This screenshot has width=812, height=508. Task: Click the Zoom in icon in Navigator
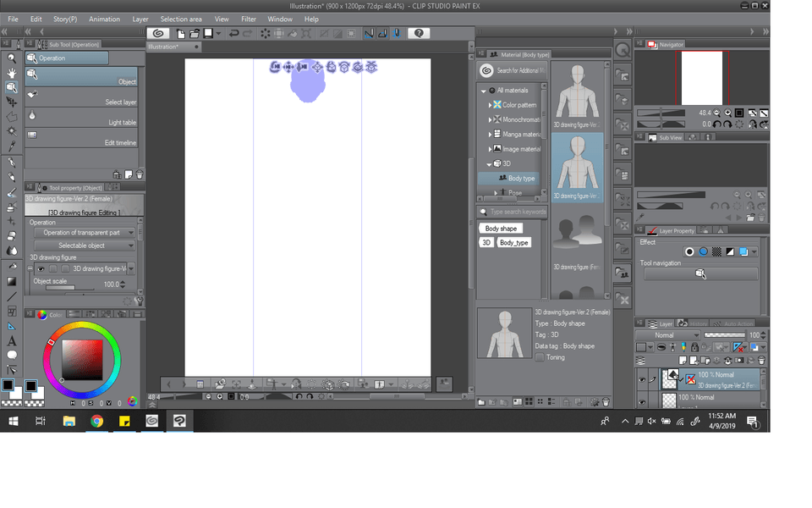click(x=728, y=113)
